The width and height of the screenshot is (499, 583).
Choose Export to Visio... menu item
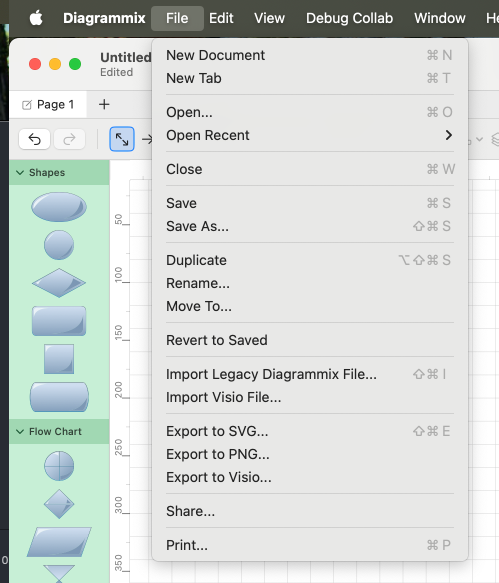[310, 477]
